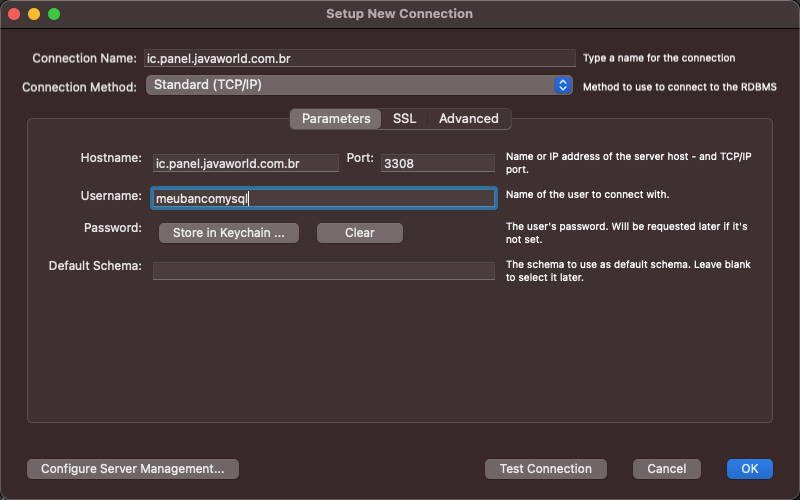Screen dimensions: 800x500
Task: Zoom window using the green button
Action: [x=54, y=14]
